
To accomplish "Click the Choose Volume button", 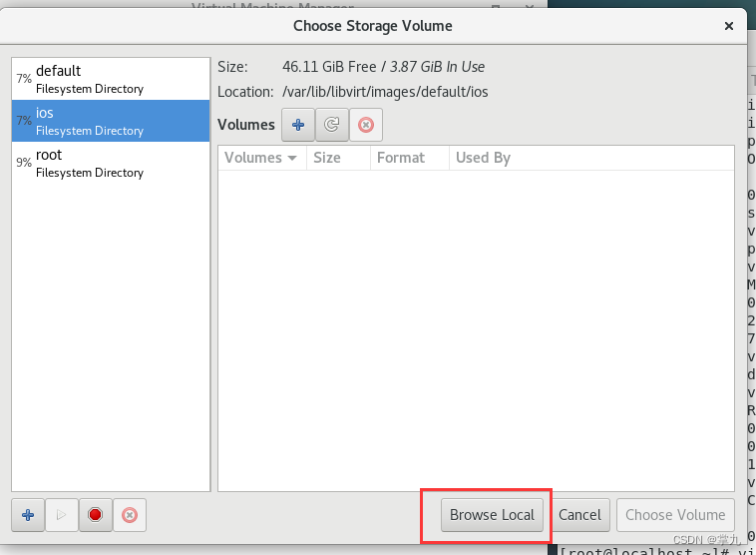I will click(x=675, y=515).
